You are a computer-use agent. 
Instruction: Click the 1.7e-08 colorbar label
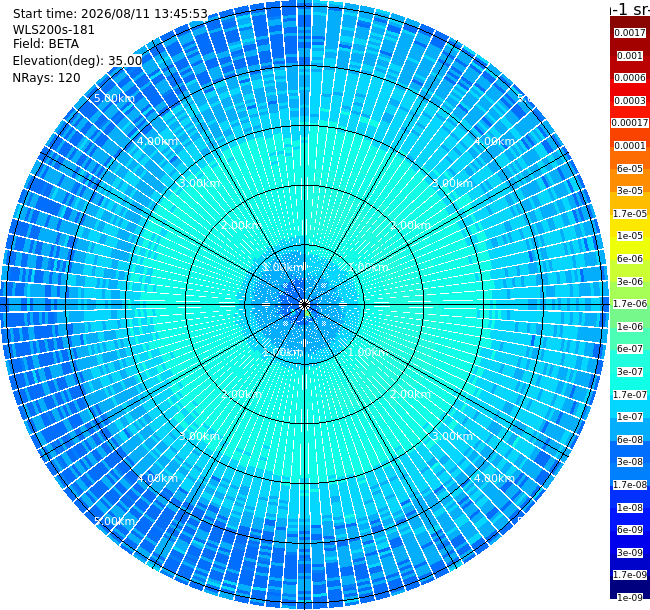pos(630,485)
